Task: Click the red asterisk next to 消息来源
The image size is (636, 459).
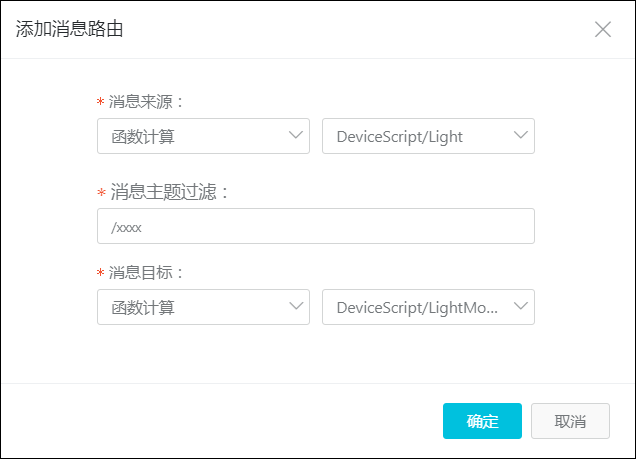Action: [x=101, y=101]
